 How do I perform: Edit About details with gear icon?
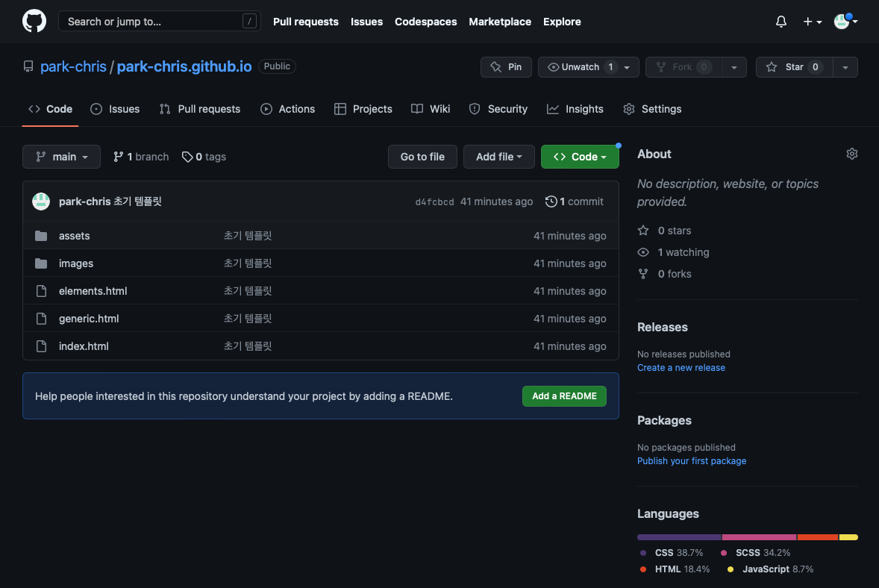click(x=851, y=154)
